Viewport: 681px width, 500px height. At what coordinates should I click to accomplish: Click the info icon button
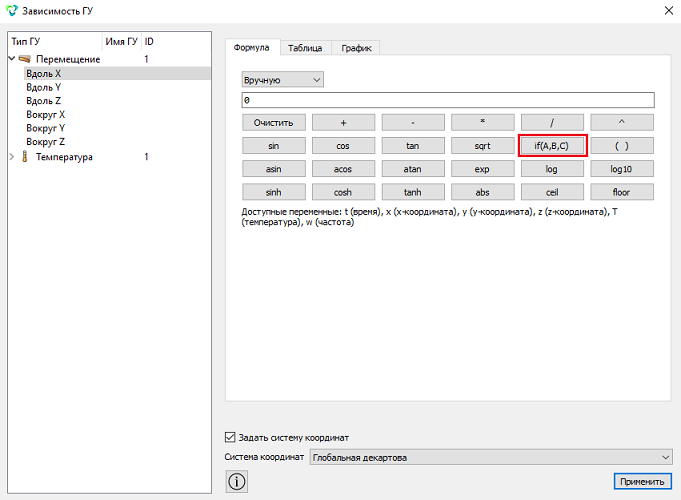point(237,481)
